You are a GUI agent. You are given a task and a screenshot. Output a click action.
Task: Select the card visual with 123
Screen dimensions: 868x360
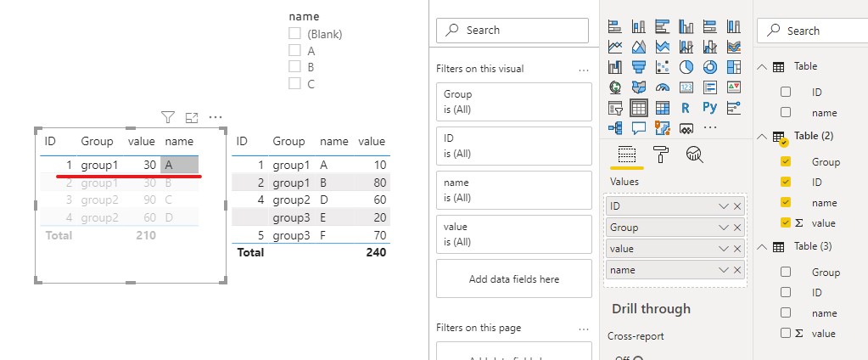[686, 87]
